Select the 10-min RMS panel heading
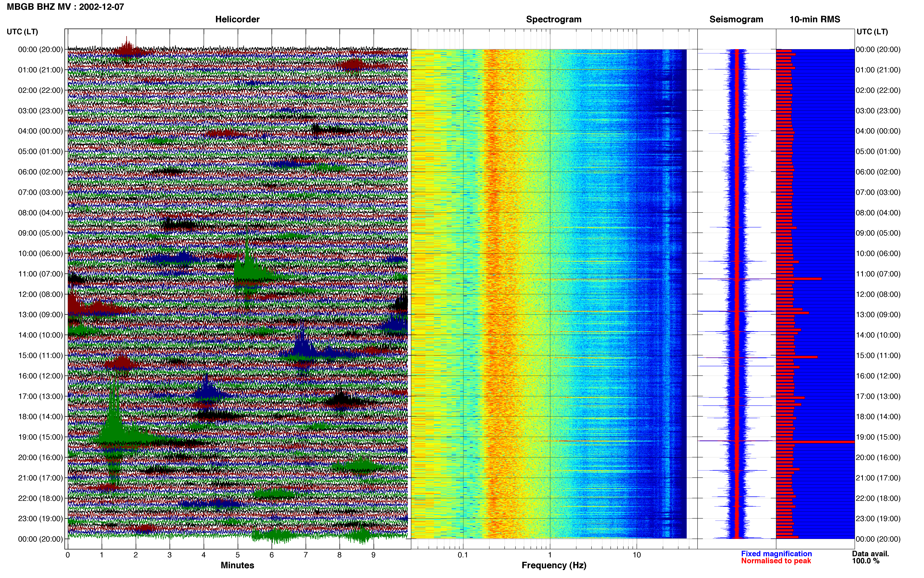 (x=815, y=20)
